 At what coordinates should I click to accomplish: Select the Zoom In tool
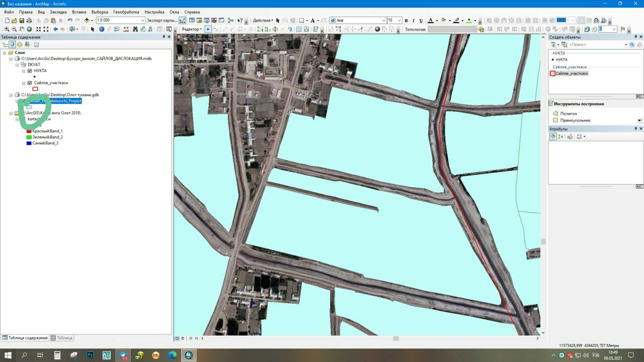[7, 29]
